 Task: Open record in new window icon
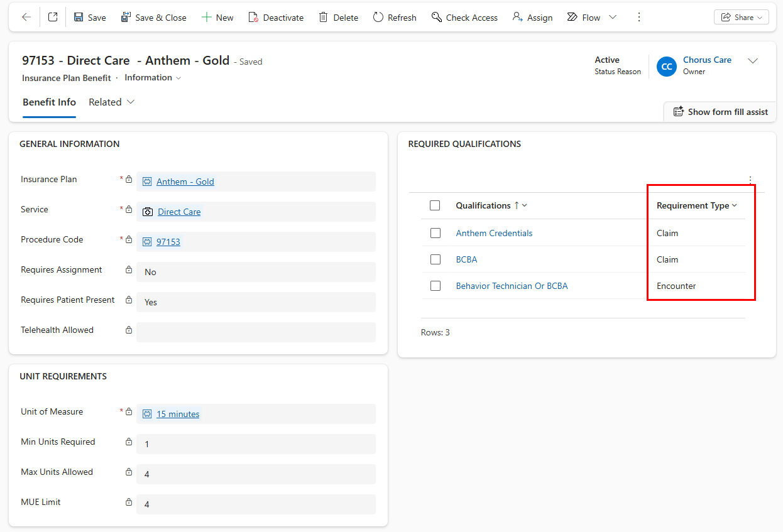click(x=53, y=18)
